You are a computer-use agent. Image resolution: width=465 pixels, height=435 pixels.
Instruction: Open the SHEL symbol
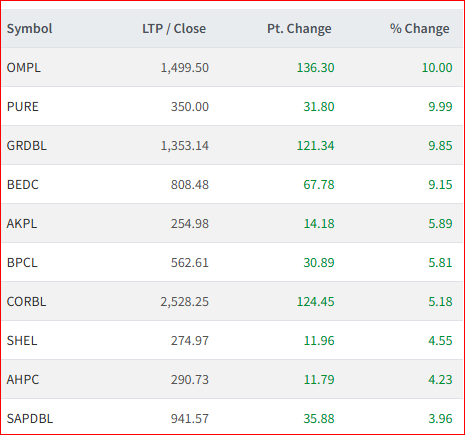coord(22,341)
